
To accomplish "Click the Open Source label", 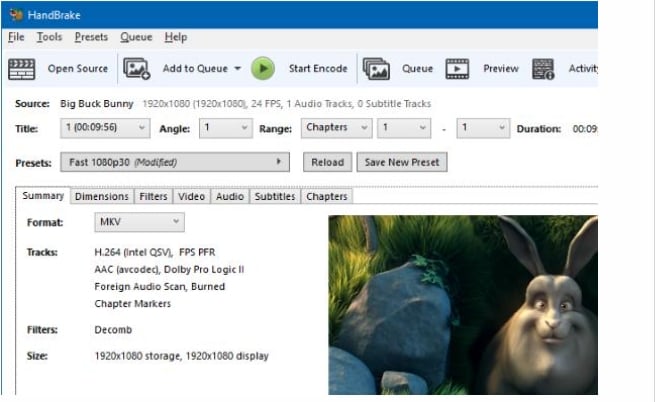I will (x=78, y=69).
